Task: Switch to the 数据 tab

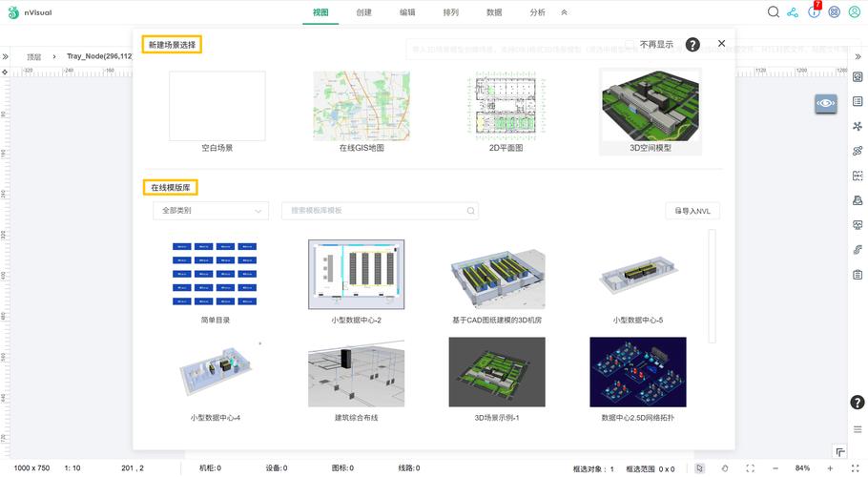Action: pos(494,12)
